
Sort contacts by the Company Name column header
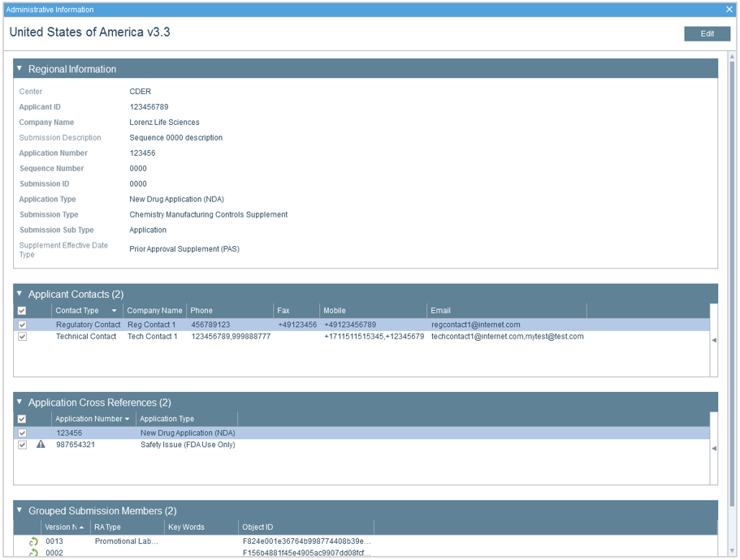pyautogui.click(x=154, y=311)
